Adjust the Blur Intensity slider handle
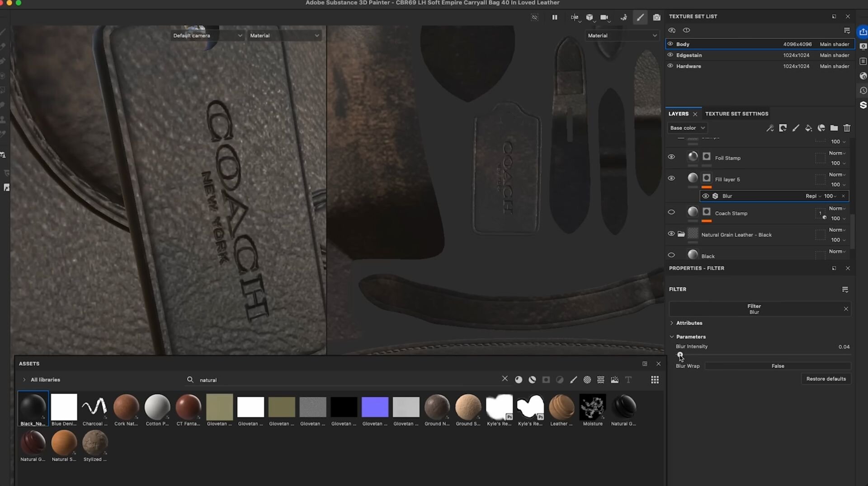This screenshot has width=868, height=486. click(680, 355)
